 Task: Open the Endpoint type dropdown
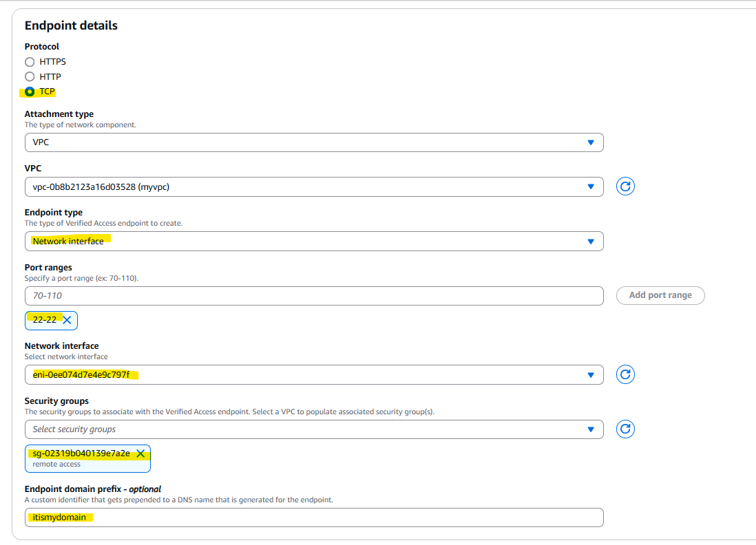[313, 242]
